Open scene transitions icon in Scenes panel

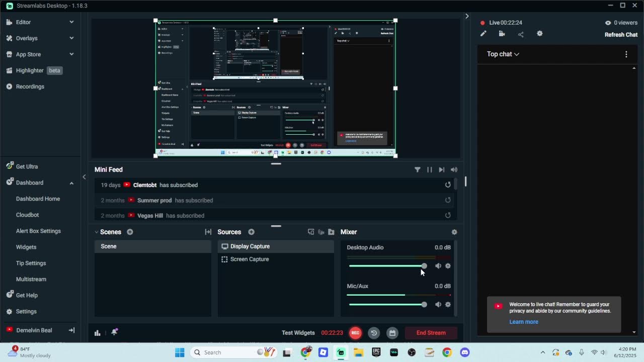tap(208, 232)
